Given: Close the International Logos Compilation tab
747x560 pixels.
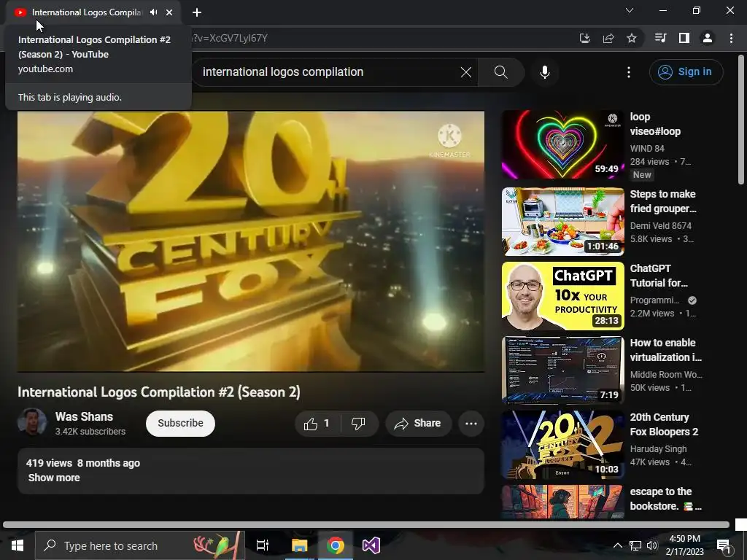Looking at the screenshot, I should [169, 12].
